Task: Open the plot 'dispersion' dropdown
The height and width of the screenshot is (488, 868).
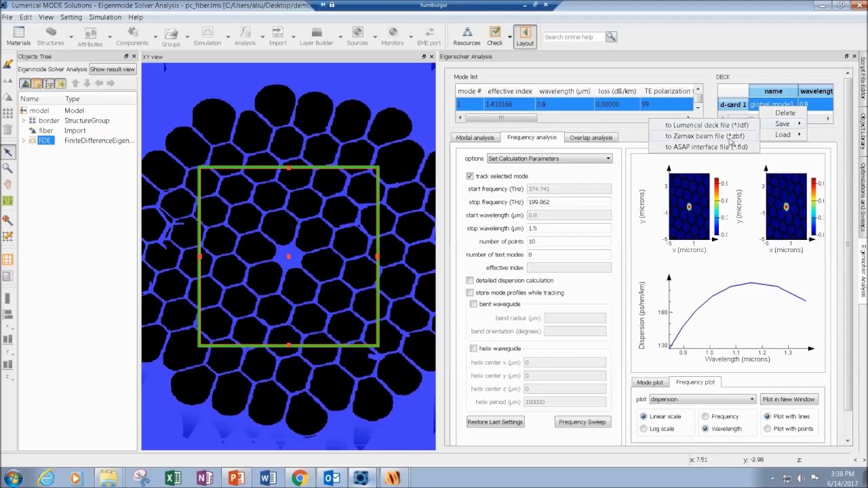Action: pos(702,399)
